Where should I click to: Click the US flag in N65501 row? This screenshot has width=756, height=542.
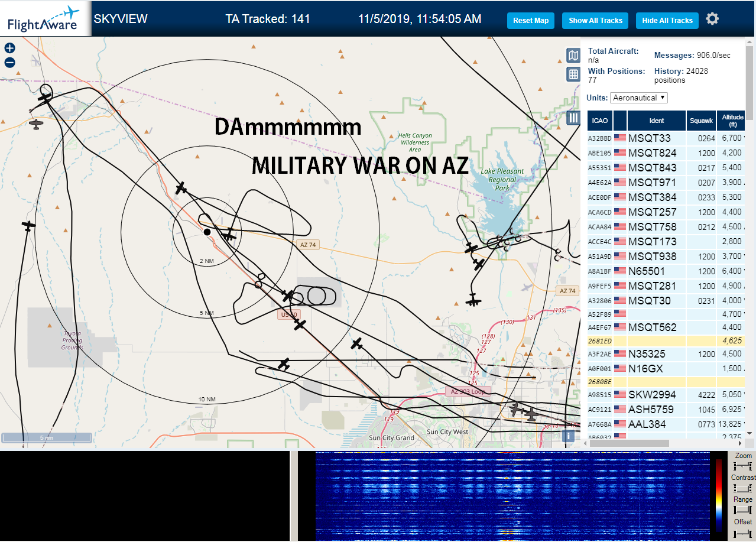[x=620, y=271]
